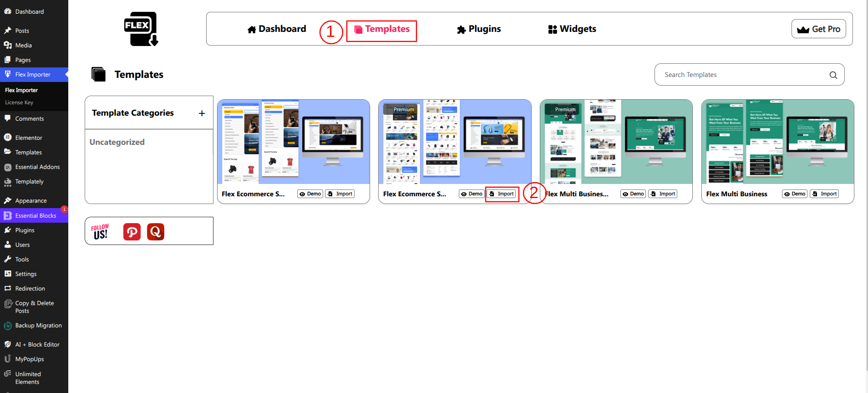868x393 pixels.
Task: Click the Flex Importer logo
Action: coord(141,29)
